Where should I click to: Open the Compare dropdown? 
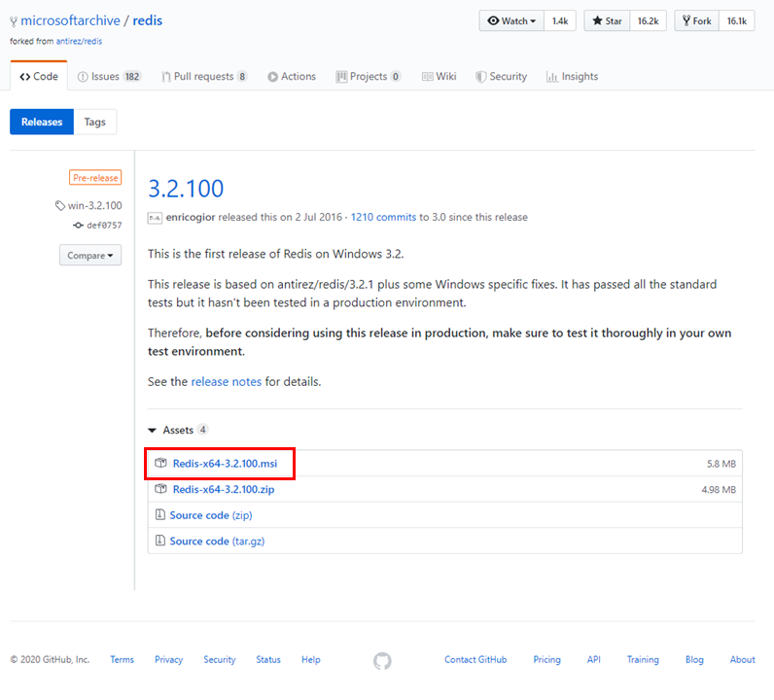(x=90, y=256)
